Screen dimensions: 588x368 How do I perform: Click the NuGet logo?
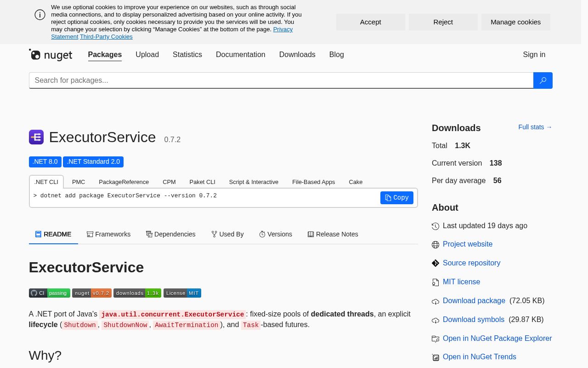click(51, 55)
